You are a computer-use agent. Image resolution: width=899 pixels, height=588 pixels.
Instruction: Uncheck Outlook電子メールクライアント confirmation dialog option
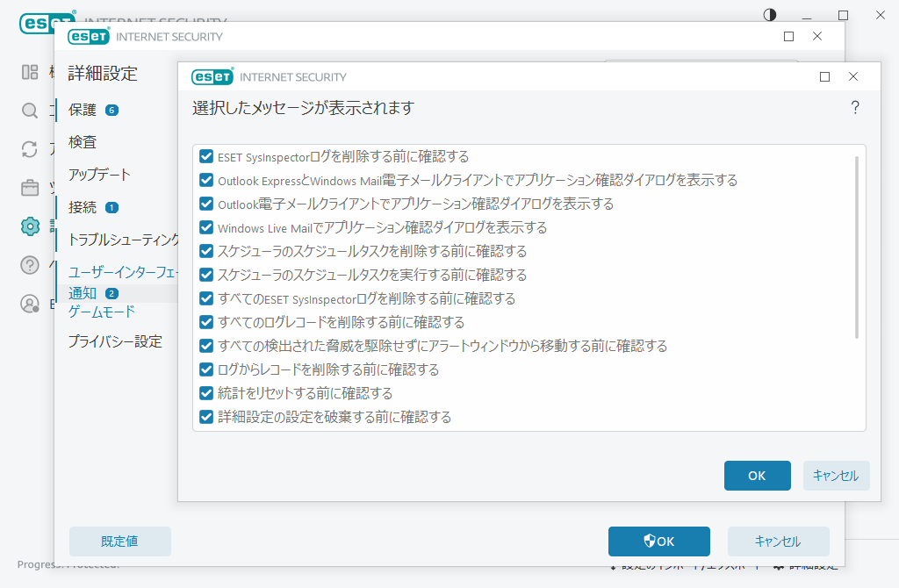coord(206,204)
